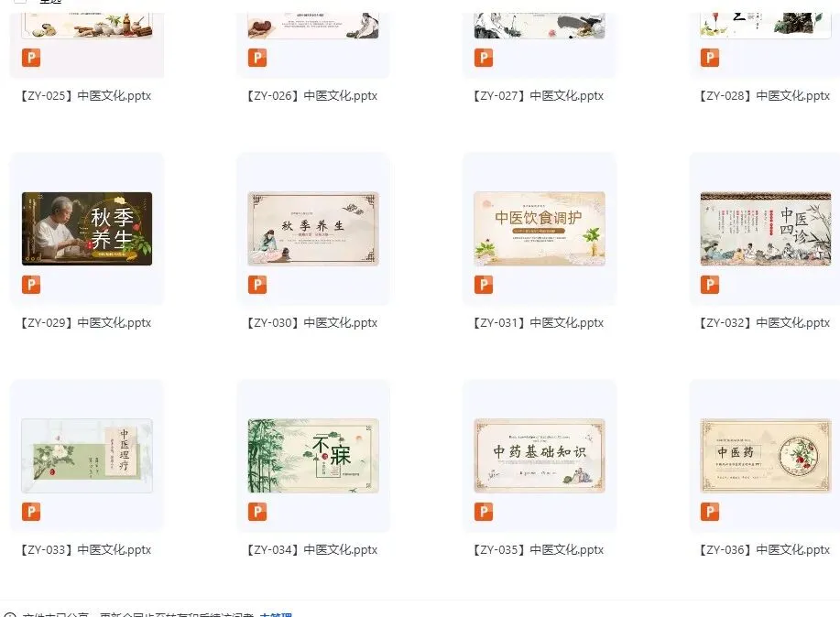
Task: Open the 中医饮食调护 slide thumbnail
Action: pyautogui.click(x=540, y=229)
